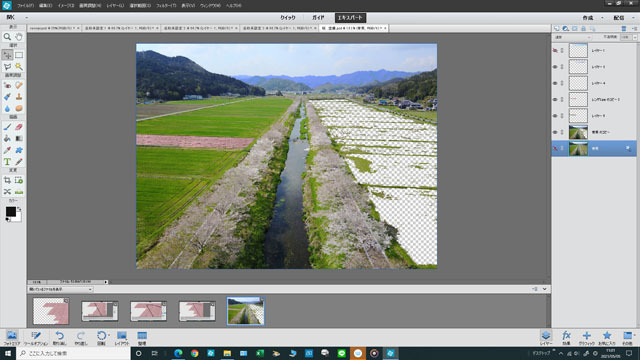Select the Recompose tool
Image resolution: width=640 pixels, height=360 pixels.
point(19,180)
